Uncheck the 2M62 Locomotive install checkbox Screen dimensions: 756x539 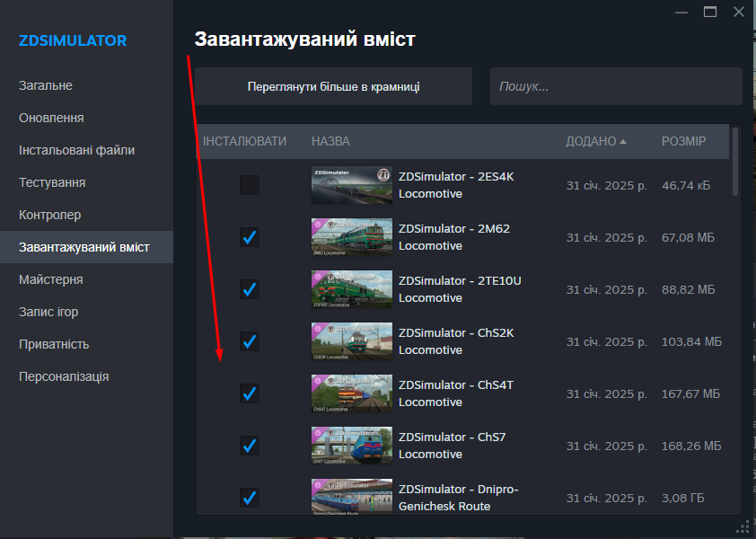[x=250, y=237]
